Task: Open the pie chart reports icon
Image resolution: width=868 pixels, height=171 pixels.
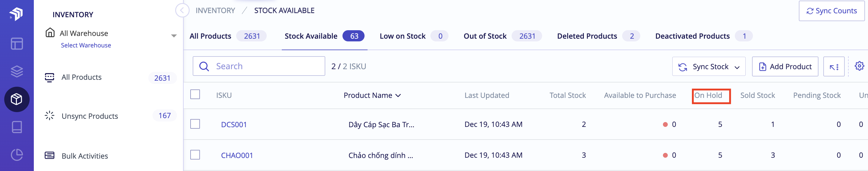Action: (17, 155)
